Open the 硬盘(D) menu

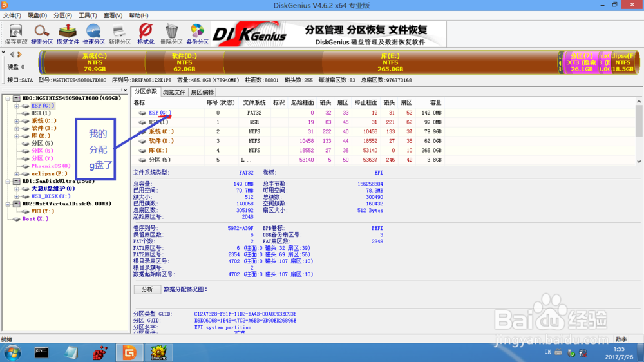click(x=37, y=15)
